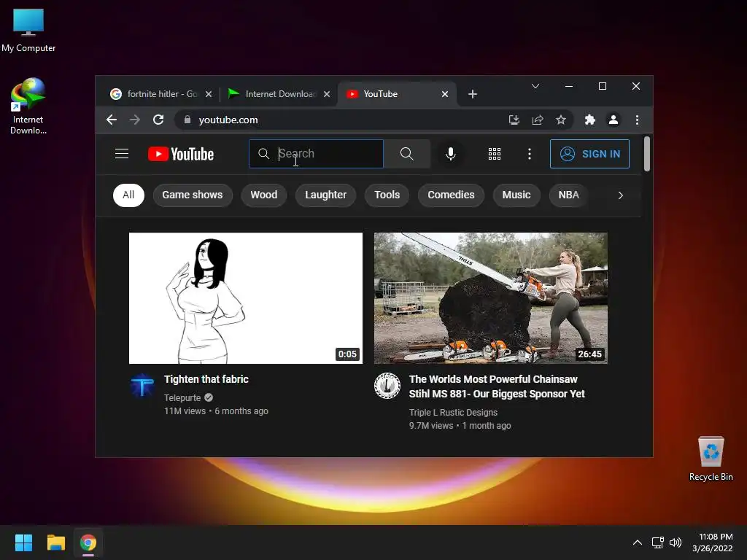Open the YouTube apps grid icon
This screenshot has height=560, width=747.
click(495, 154)
